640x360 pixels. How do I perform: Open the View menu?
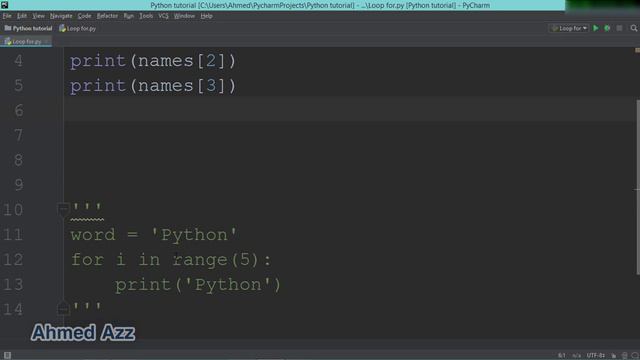click(38, 16)
